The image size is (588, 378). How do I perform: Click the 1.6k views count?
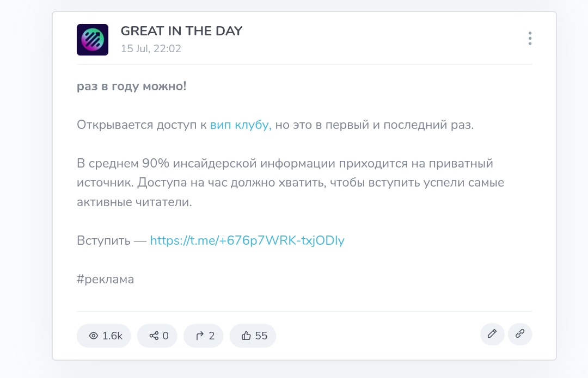112,336
